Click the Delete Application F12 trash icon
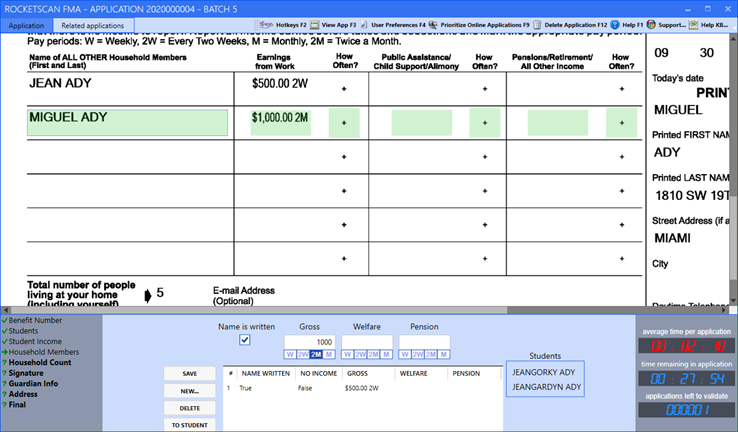 tap(537, 25)
